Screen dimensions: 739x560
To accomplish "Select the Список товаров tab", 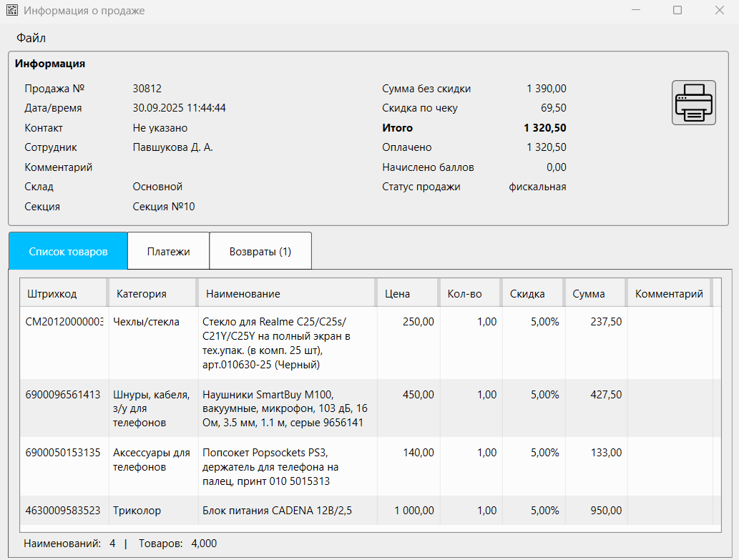I will coord(68,251).
